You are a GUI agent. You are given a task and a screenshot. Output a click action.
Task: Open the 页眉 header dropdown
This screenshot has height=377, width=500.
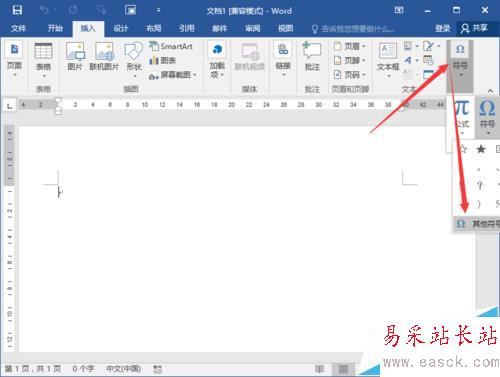point(349,46)
